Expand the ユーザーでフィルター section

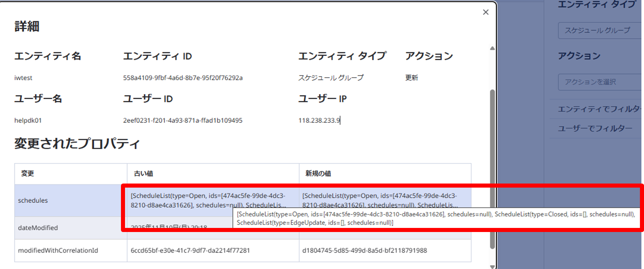pos(595,128)
